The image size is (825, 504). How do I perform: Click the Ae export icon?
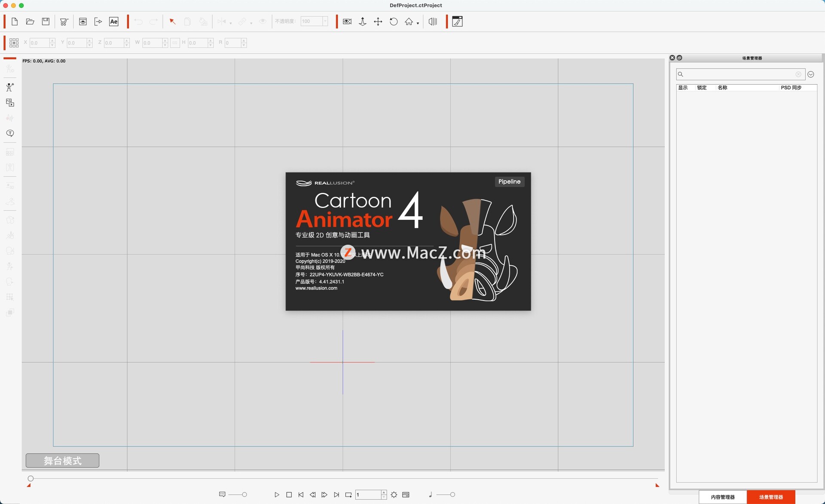114,21
